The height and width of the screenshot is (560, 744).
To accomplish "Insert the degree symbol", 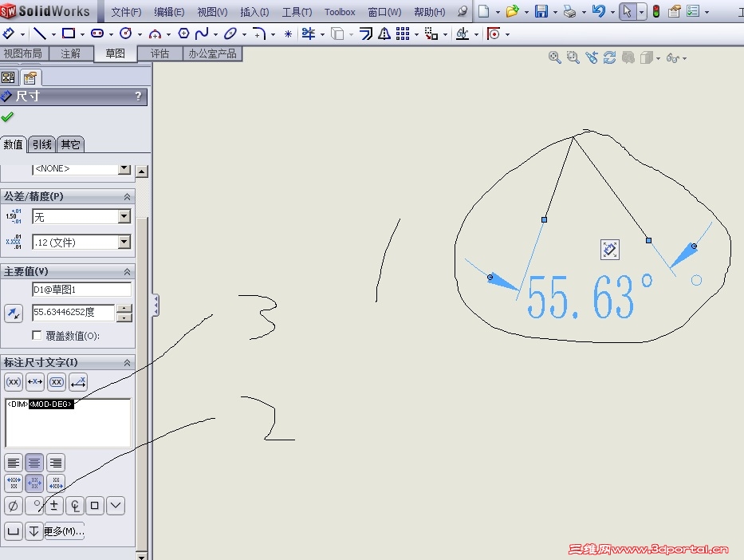I will point(34,506).
